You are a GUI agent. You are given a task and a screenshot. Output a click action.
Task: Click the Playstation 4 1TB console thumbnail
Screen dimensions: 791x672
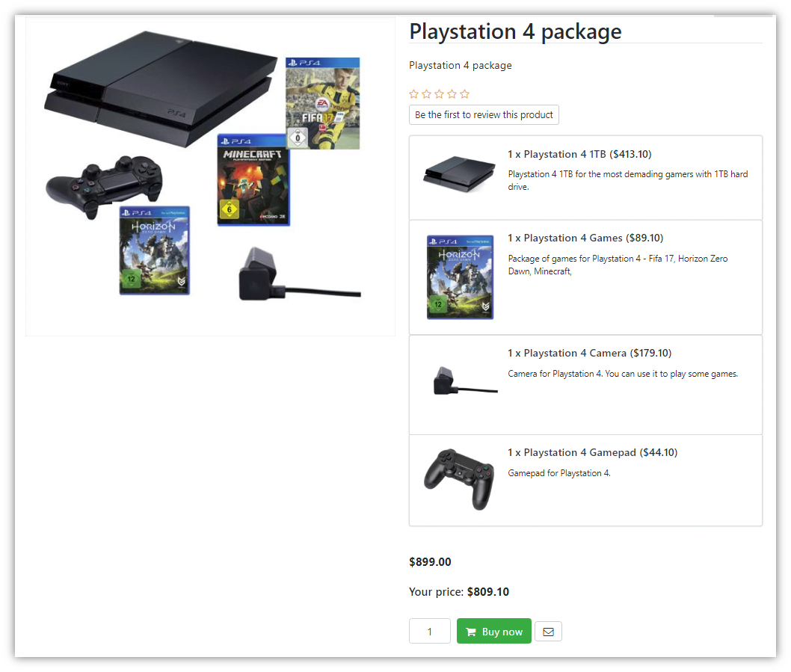[459, 174]
